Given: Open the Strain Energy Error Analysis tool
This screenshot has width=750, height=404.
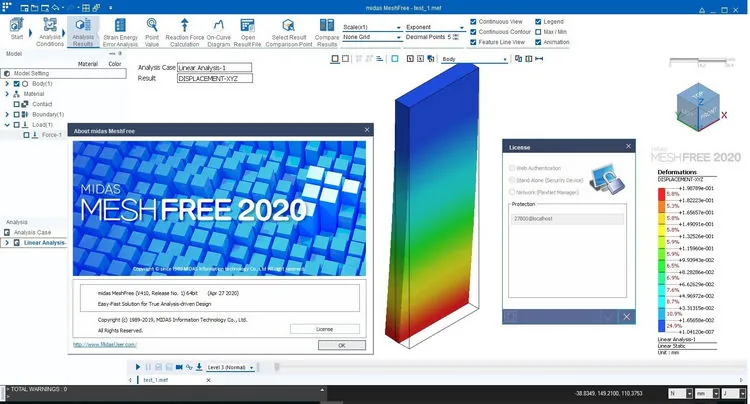Looking at the screenshot, I should tap(120, 33).
